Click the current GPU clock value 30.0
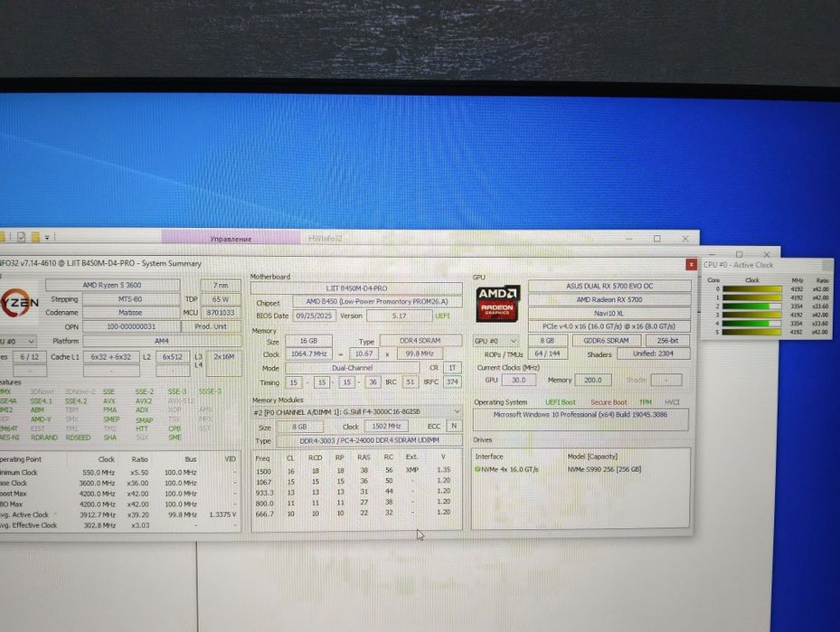 [519, 380]
